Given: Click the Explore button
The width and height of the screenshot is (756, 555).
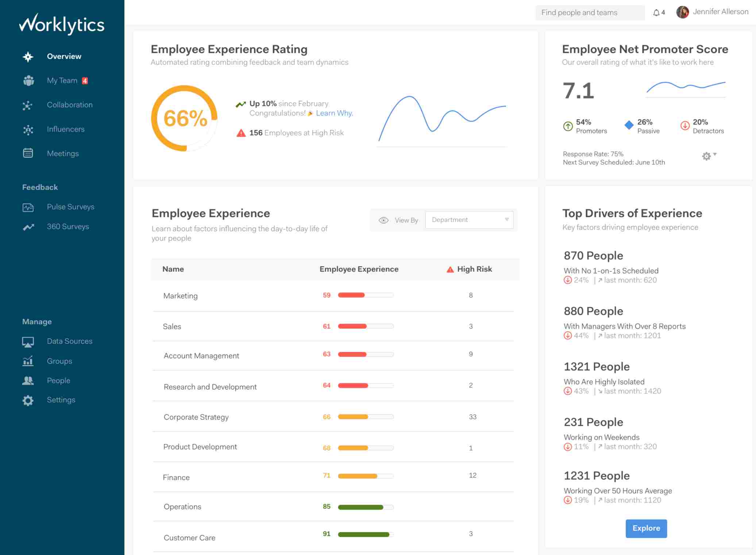Looking at the screenshot, I should click(x=646, y=528).
